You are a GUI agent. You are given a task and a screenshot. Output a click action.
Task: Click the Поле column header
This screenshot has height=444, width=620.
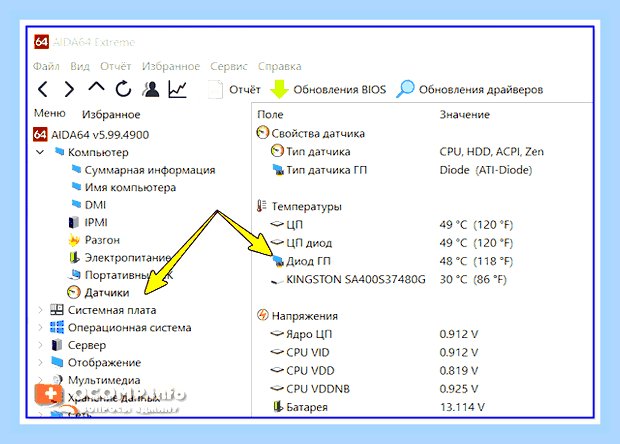point(270,114)
